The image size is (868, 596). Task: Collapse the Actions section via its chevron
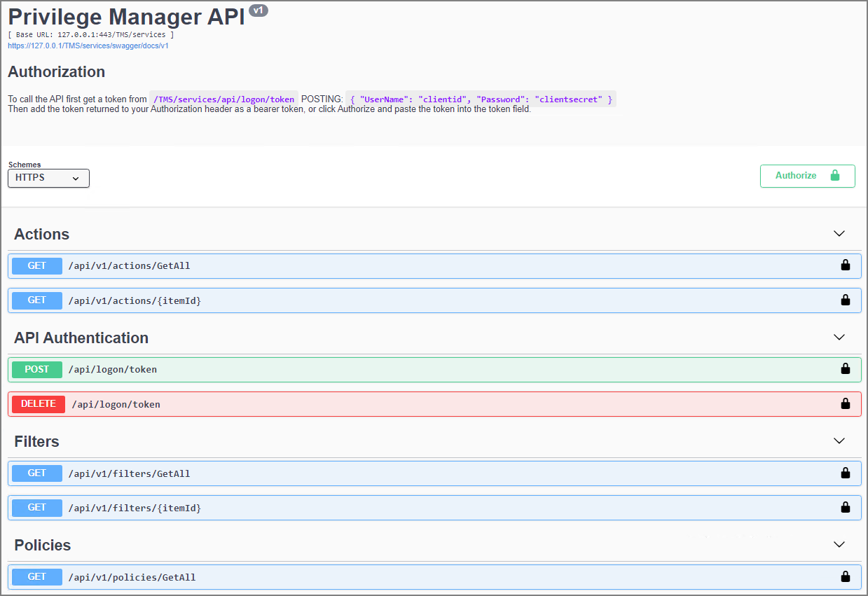coord(839,233)
